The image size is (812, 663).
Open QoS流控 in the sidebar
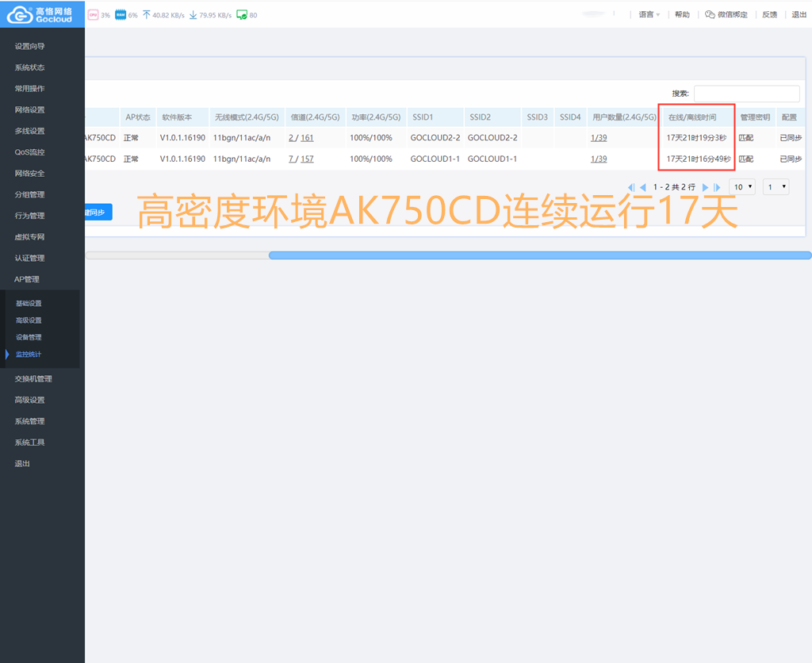pyautogui.click(x=30, y=152)
